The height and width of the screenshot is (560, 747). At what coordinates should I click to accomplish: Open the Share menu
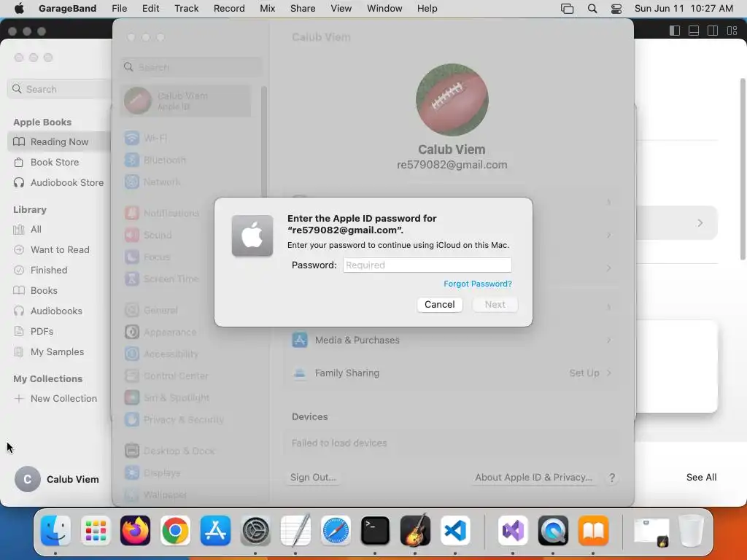(303, 9)
